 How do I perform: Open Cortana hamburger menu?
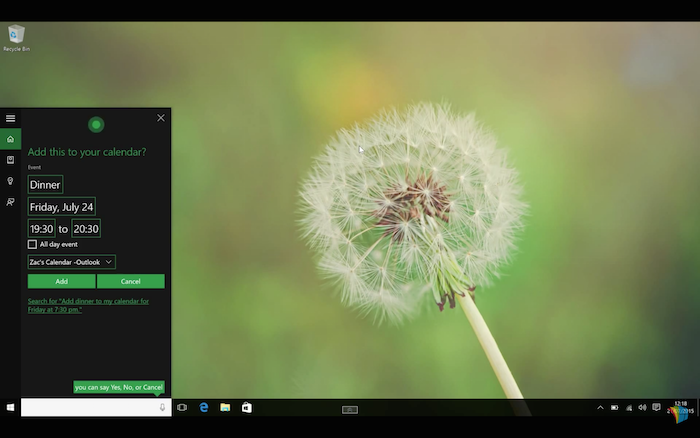pos(10,118)
